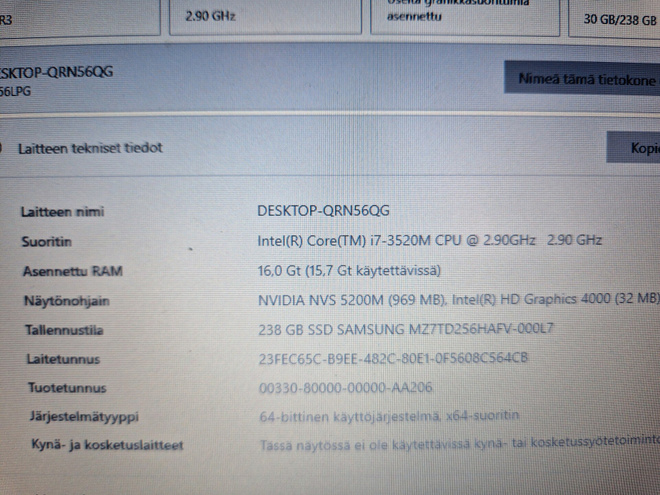Select the 'Laitteen nimi' label
This screenshot has width=660, height=495.
point(63,212)
